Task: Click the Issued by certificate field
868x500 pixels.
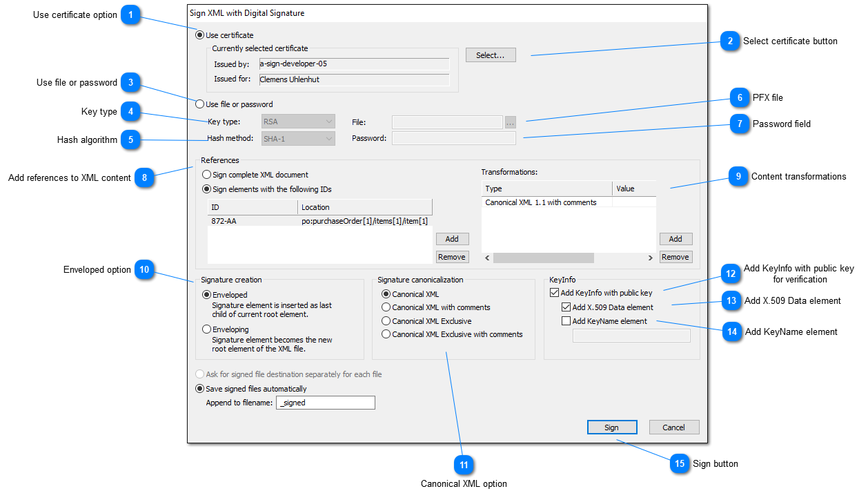Action: 354,64
